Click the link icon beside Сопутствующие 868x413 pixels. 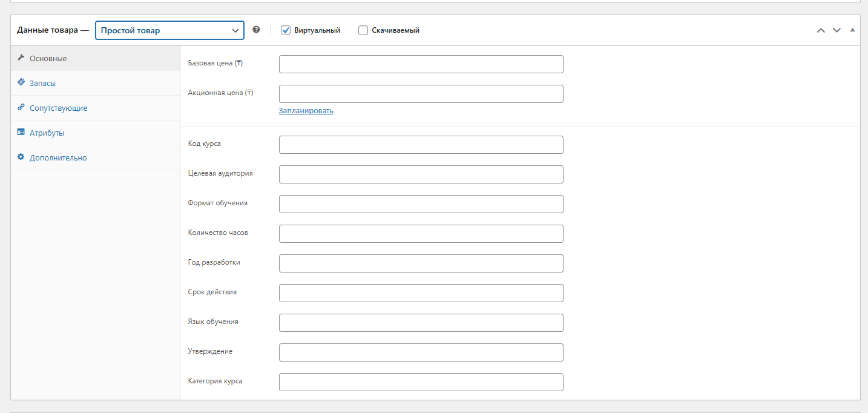pos(21,108)
